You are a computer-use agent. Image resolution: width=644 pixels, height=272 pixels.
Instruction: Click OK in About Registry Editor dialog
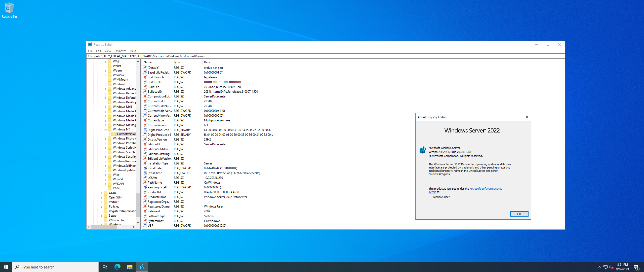pos(519,214)
